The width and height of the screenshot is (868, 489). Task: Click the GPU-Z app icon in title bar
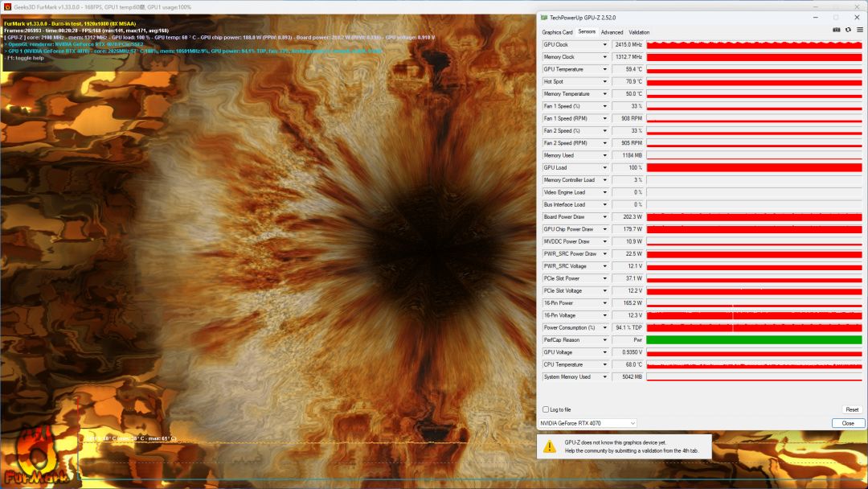tap(544, 17)
